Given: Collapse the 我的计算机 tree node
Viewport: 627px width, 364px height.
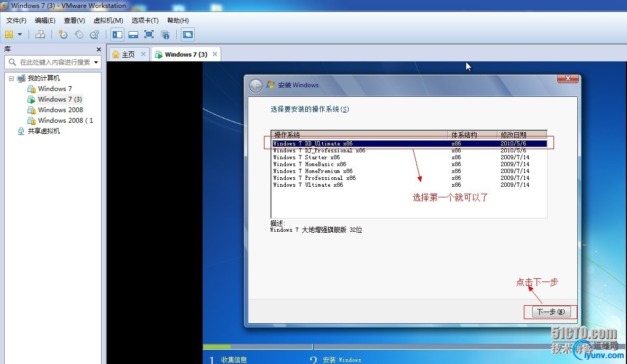Looking at the screenshot, I should pyautogui.click(x=11, y=78).
